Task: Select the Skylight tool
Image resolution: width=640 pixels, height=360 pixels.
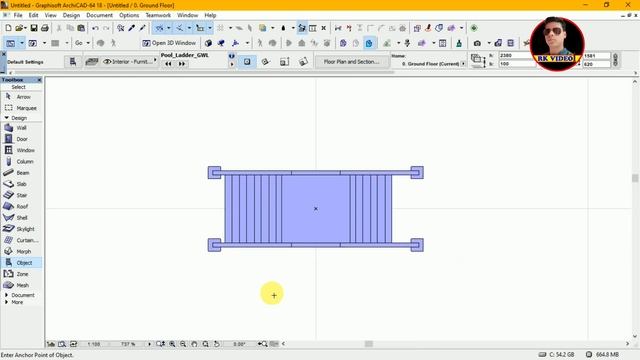Action: [21, 229]
